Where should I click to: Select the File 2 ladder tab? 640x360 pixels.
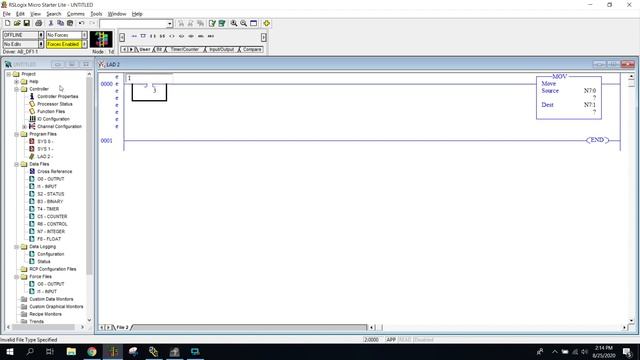[122, 327]
